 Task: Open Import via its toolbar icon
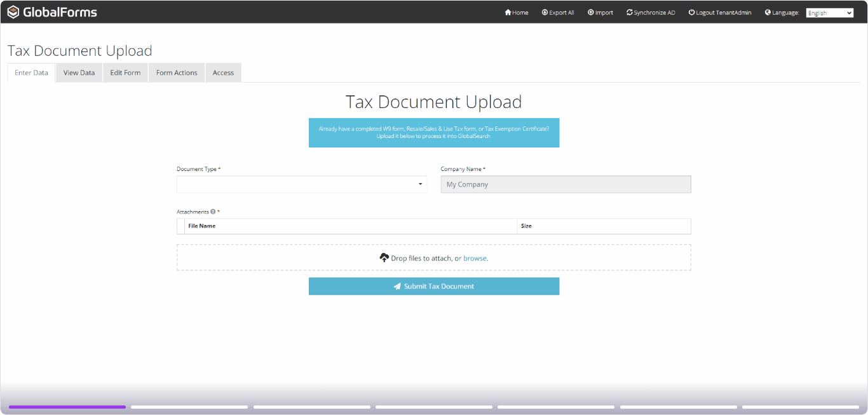coord(590,12)
